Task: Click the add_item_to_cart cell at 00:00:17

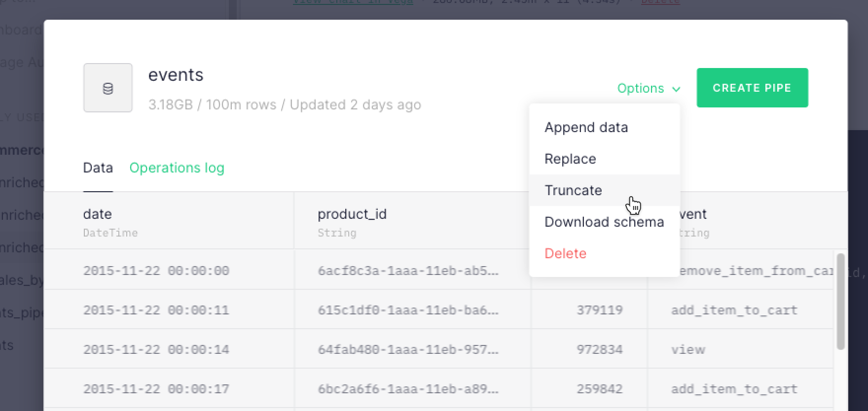Action: pyautogui.click(x=734, y=389)
